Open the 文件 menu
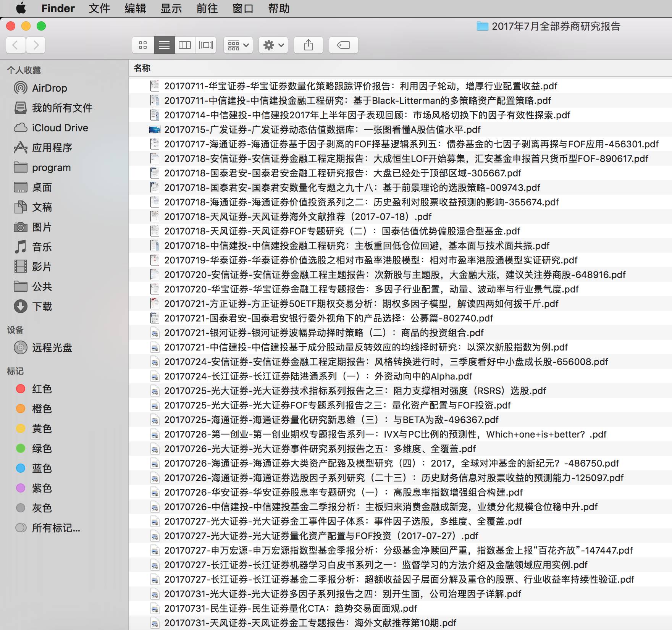 99,8
